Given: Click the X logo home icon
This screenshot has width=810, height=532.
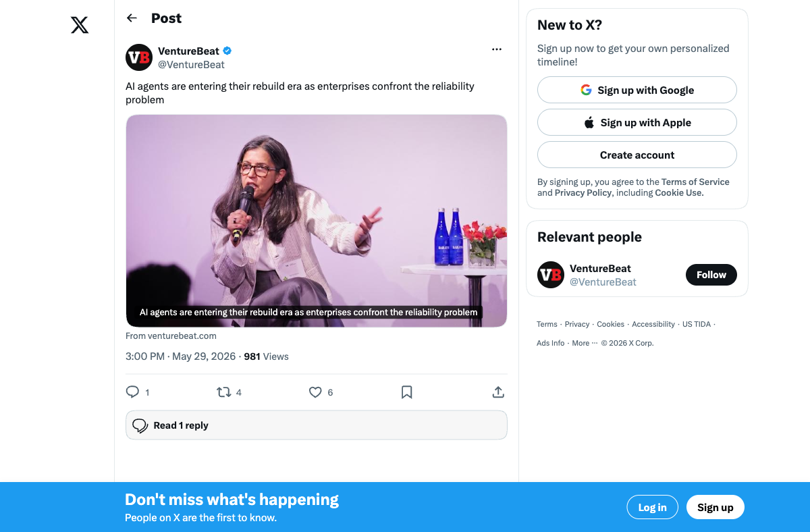Looking at the screenshot, I should (x=80, y=26).
